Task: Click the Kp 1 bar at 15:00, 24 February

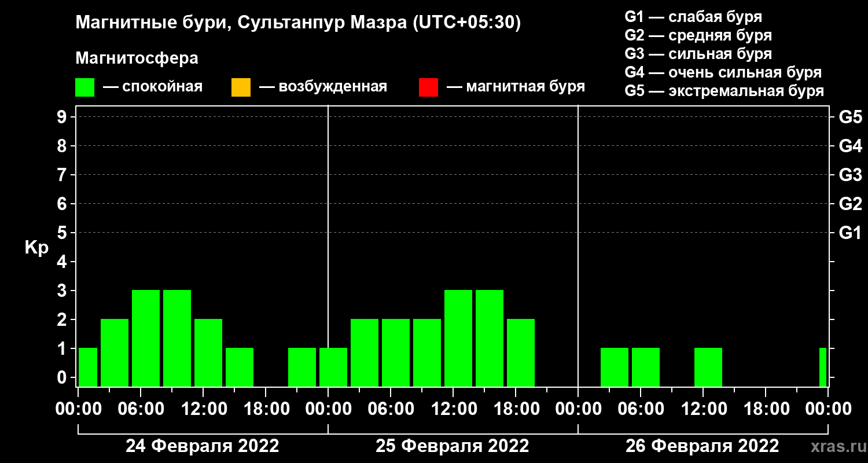Action: coord(240,368)
